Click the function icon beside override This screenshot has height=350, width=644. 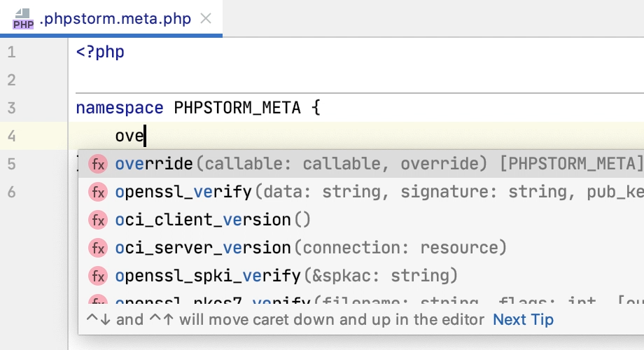click(x=99, y=164)
